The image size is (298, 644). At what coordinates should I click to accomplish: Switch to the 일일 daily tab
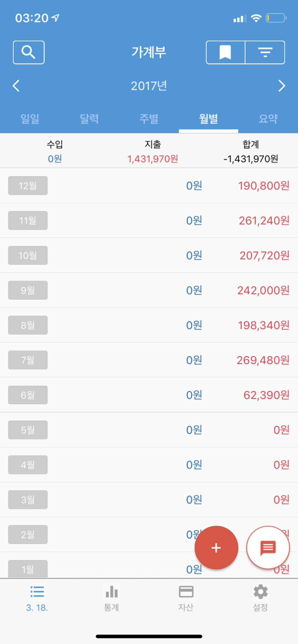[x=30, y=119]
